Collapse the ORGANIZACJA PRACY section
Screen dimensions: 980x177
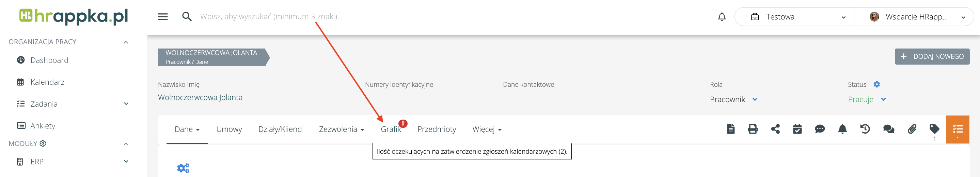[126, 42]
